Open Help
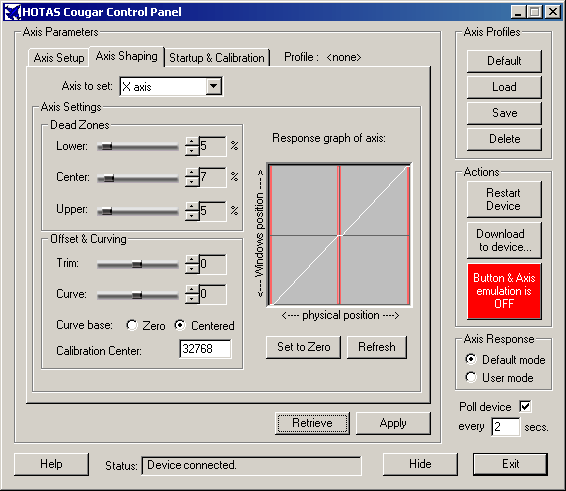 click(51, 464)
